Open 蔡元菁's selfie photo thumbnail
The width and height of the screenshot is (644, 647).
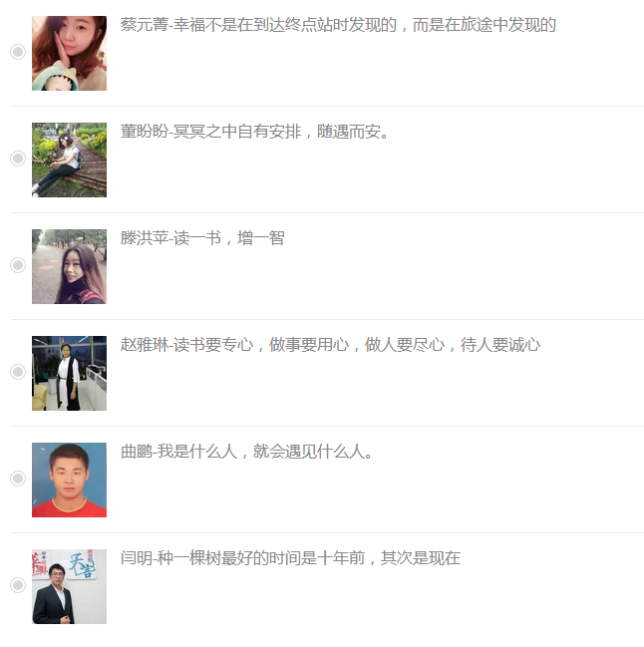(x=70, y=53)
